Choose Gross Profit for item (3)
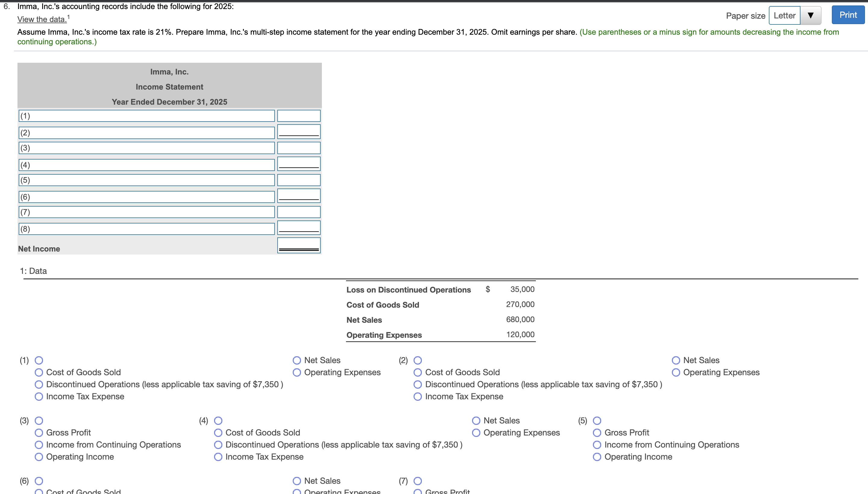The width and height of the screenshot is (868, 494). pos(39,433)
